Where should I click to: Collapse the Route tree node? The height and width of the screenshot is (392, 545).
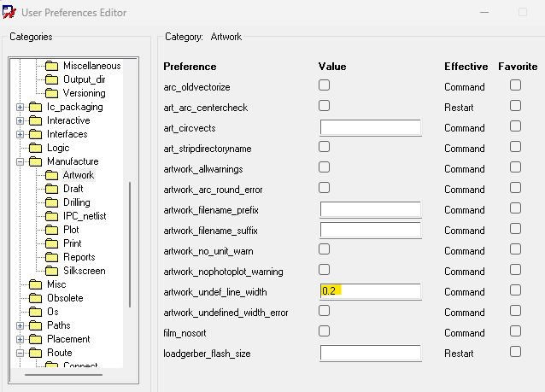[x=20, y=353]
